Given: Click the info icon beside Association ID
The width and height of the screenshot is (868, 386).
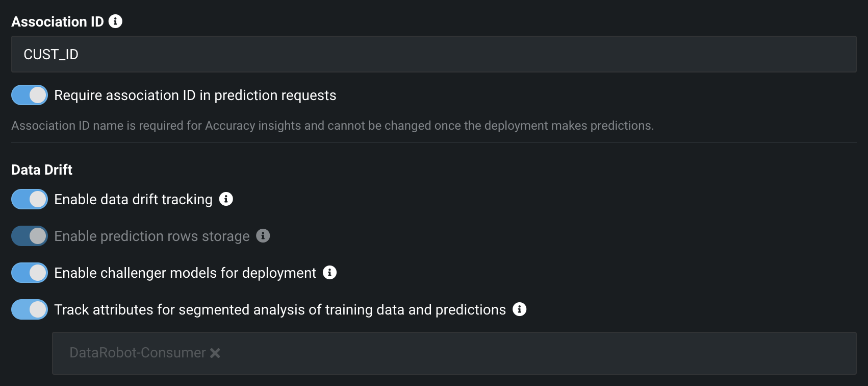Looking at the screenshot, I should (x=116, y=21).
